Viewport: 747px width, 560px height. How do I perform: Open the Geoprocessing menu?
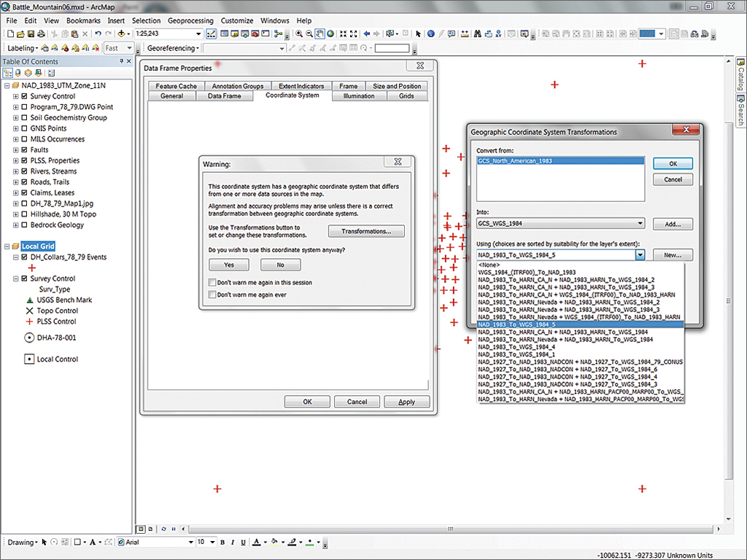pos(190,21)
